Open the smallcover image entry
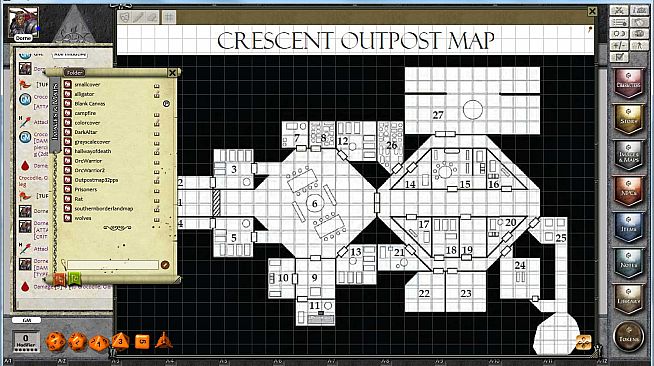The width and height of the screenshot is (654, 366). [87, 85]
